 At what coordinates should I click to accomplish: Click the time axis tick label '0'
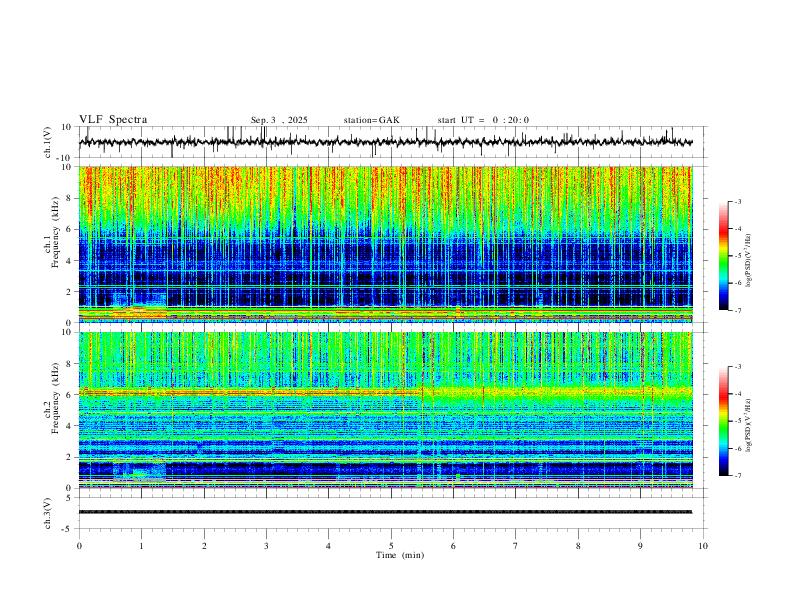(x=79, y=546)
